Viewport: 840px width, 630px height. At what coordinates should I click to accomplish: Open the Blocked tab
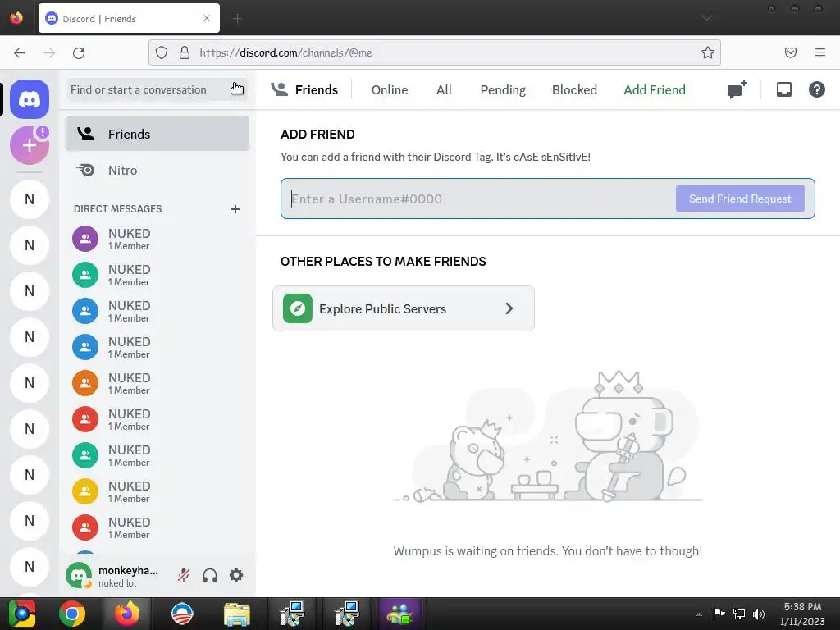coord(574,89)
